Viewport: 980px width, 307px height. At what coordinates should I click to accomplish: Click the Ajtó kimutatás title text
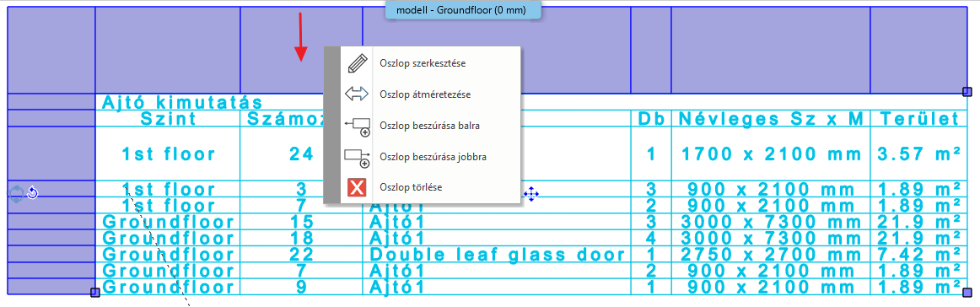click(x=183, y=103)
